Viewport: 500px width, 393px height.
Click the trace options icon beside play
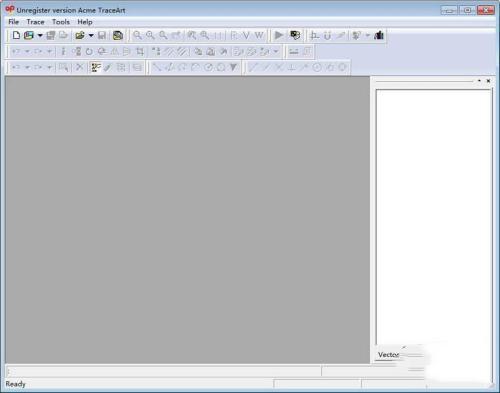click(295, 35)
